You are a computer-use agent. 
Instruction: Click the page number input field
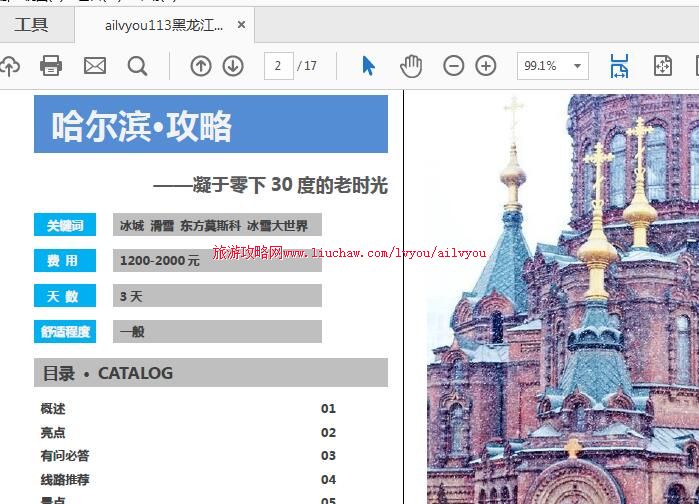coord(278,66)
